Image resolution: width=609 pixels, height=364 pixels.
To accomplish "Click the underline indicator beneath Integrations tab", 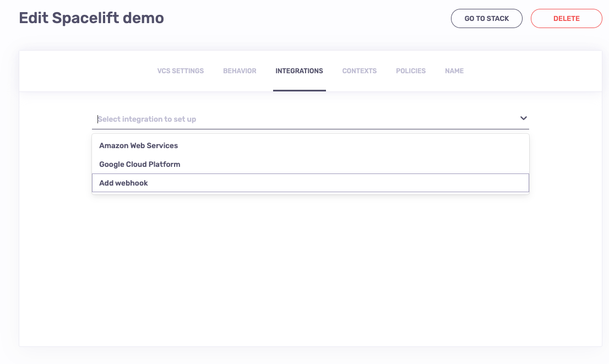I will coord(299,90).
